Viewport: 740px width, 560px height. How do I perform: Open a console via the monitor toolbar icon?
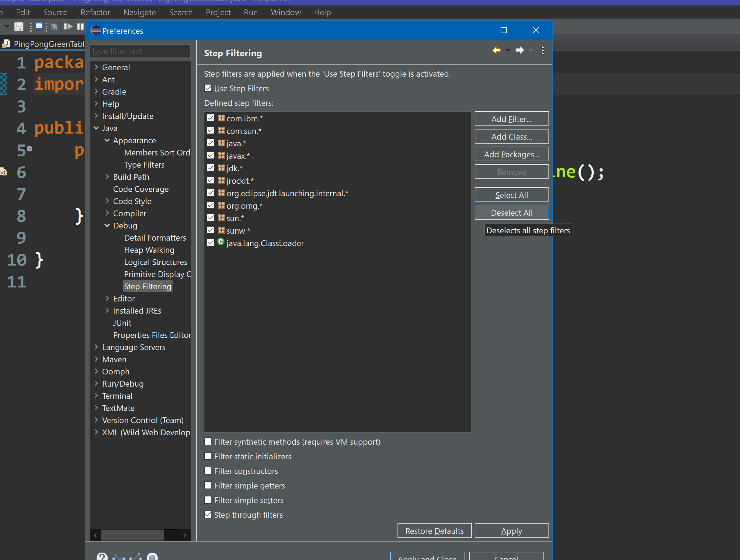coord(39,26)
